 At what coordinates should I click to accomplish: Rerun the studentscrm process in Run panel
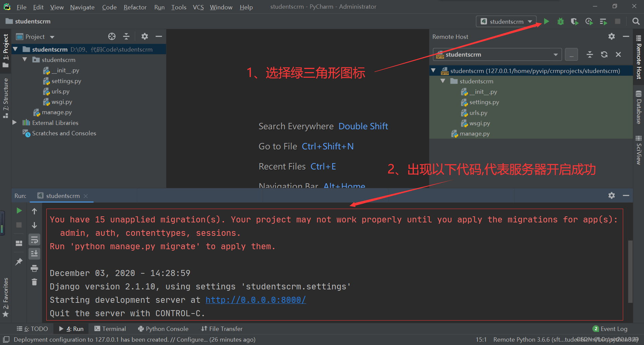[19, 210]
